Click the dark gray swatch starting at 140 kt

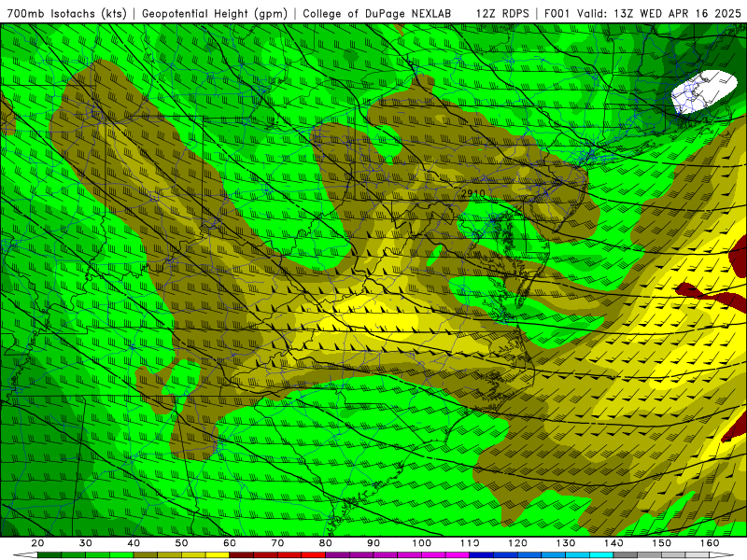[x=626, y=554]
